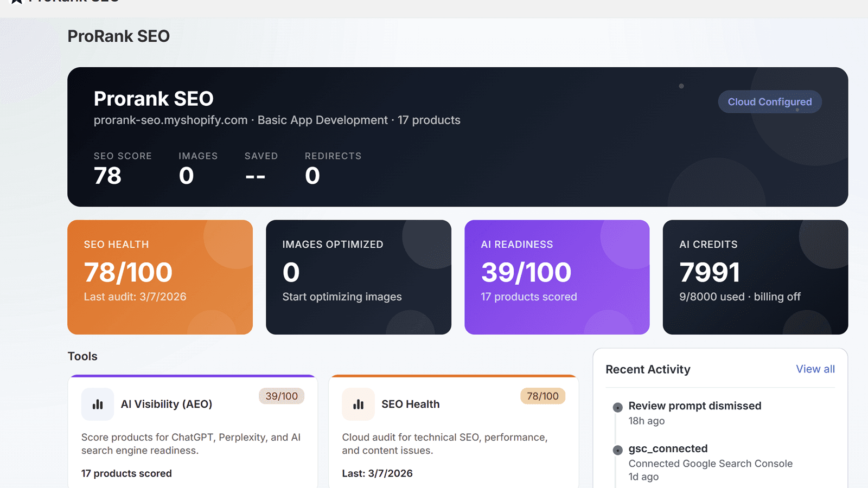Viewport: 868px width, 488px height.
Task: Click '9/8000 used · billing off' text
Action: (x=740, y=297)
